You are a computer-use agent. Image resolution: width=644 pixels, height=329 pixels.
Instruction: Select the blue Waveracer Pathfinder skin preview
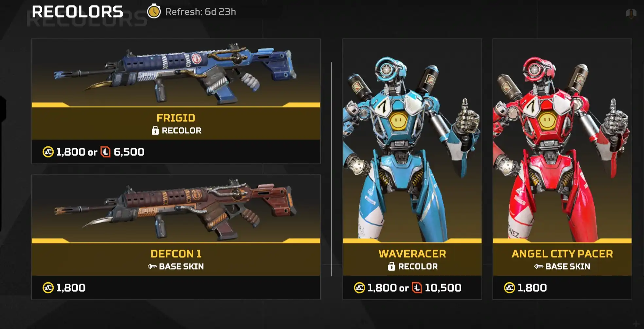click(412, 141)
